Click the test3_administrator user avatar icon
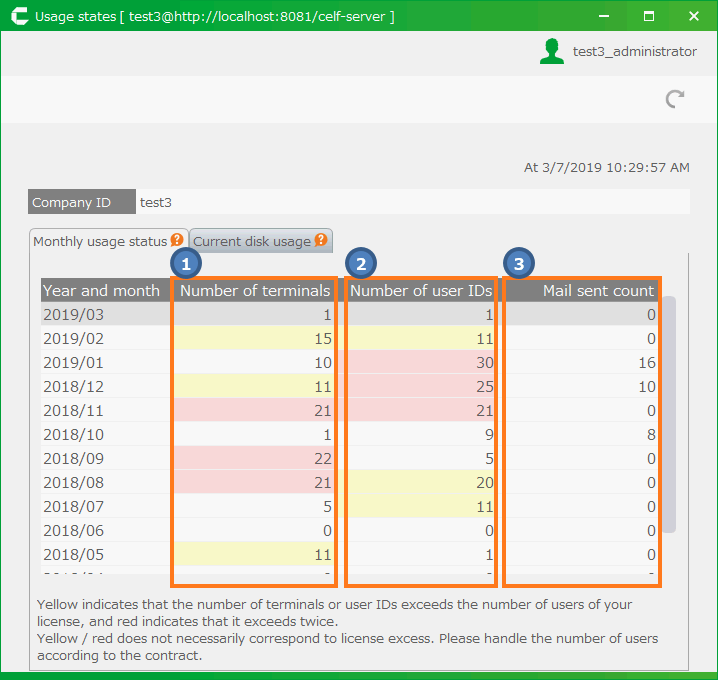Screen dimensions: 718x680 (x=551, y=52)
